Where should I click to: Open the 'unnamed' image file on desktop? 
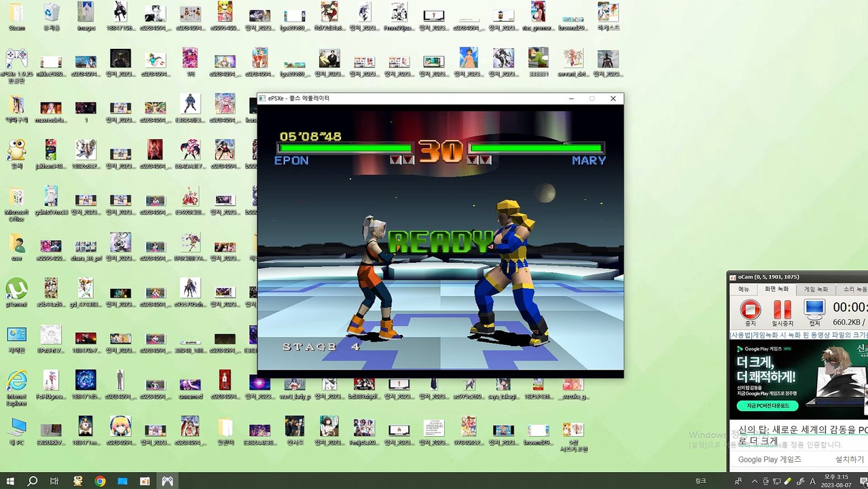click(x=190, y=388)
